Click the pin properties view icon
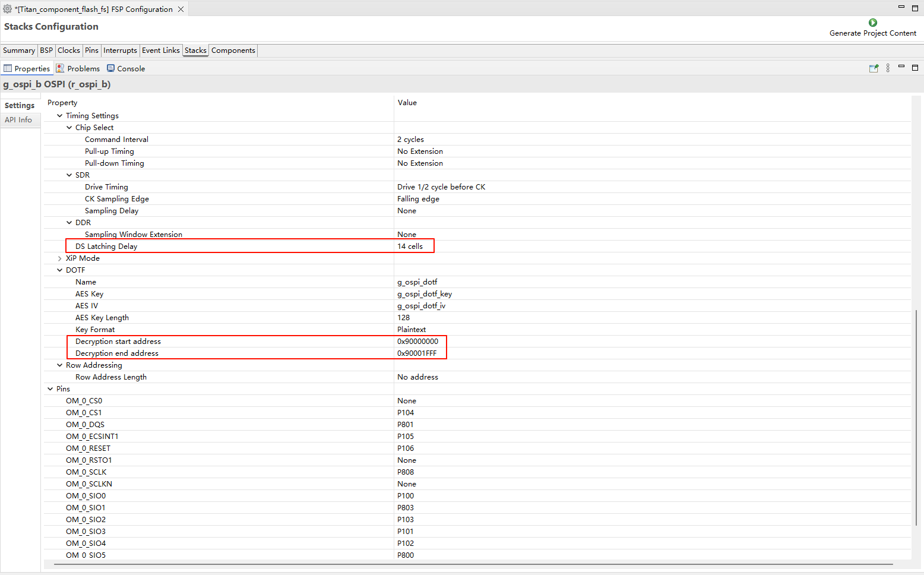 (874, 68)
